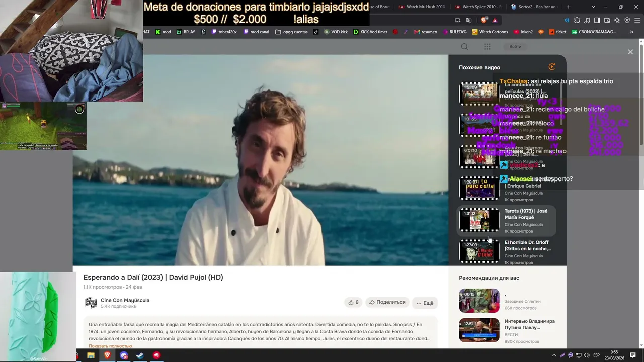The image size is (644, 362).
Task: Open the Звездные Сплетни recommended video thumbnail
Action: 479,300
